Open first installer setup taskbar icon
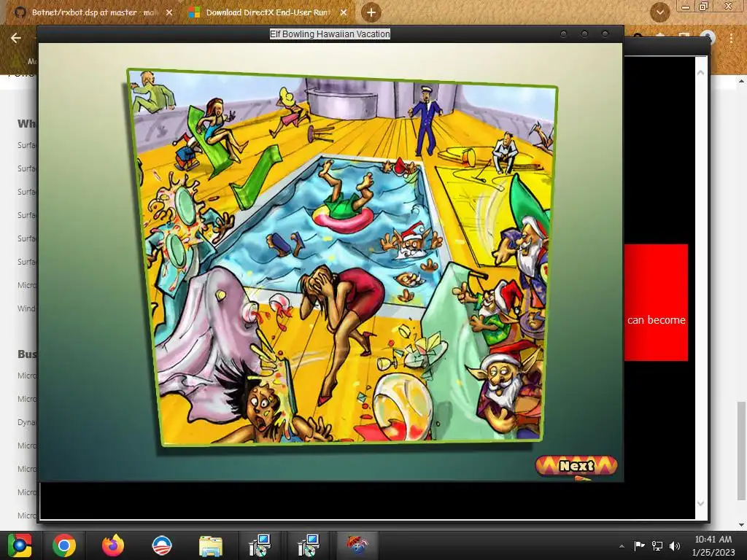This screenshot has height=560, width=747. tap(260, 545)
